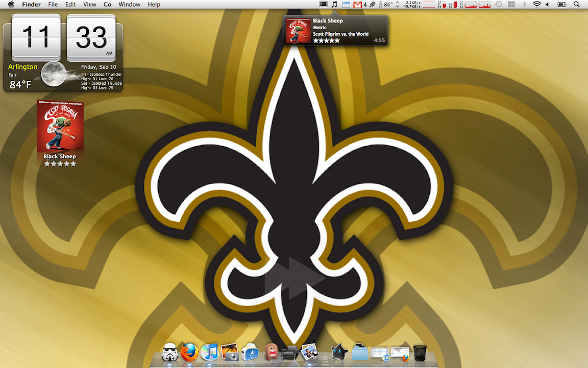Click the fast-forward overlay on the wallpaper
Viewport: 588px width, 368px height.
pos(295,278)
